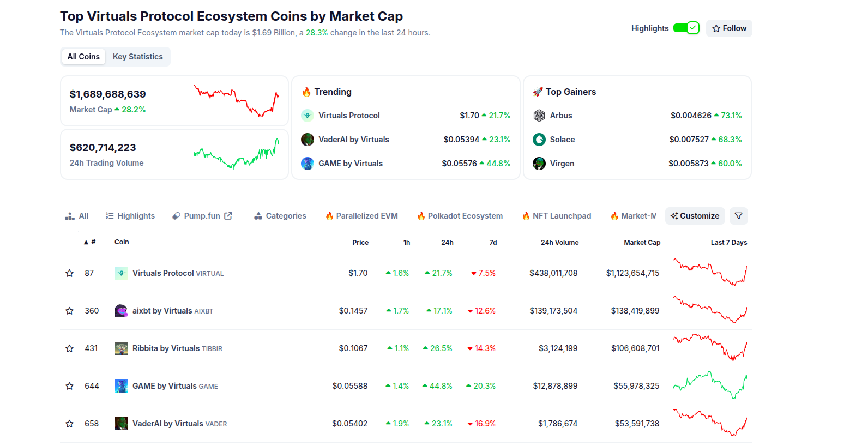
Task: Click the Last 7 Days column header
Action: coord(729,243)
